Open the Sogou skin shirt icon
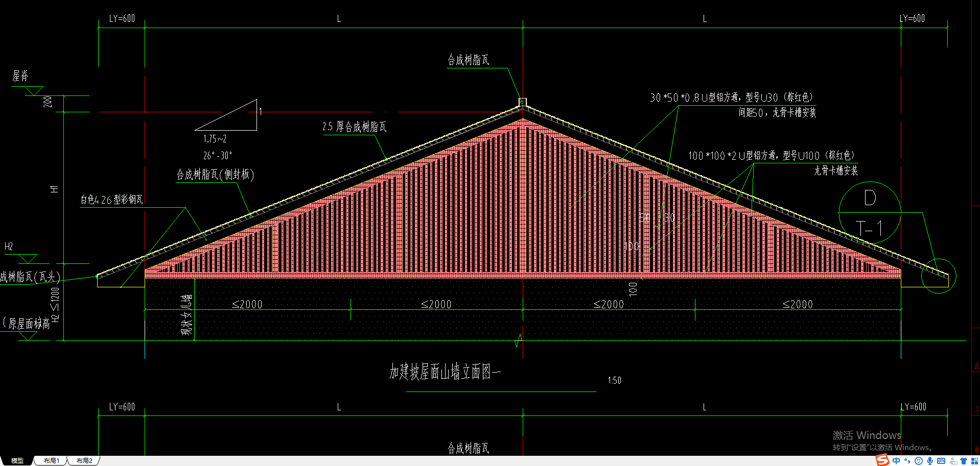The image size is (980, 466). [x=964, y=461]
